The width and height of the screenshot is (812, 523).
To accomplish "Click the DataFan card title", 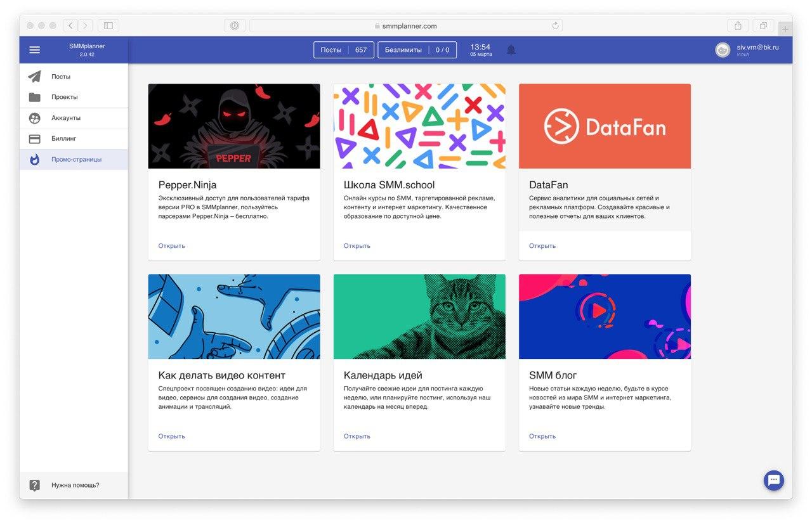I will (548, 185).
